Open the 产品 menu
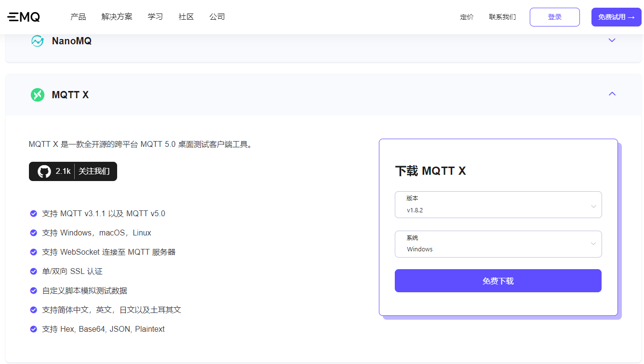644x364 pixels. point(78,17)
